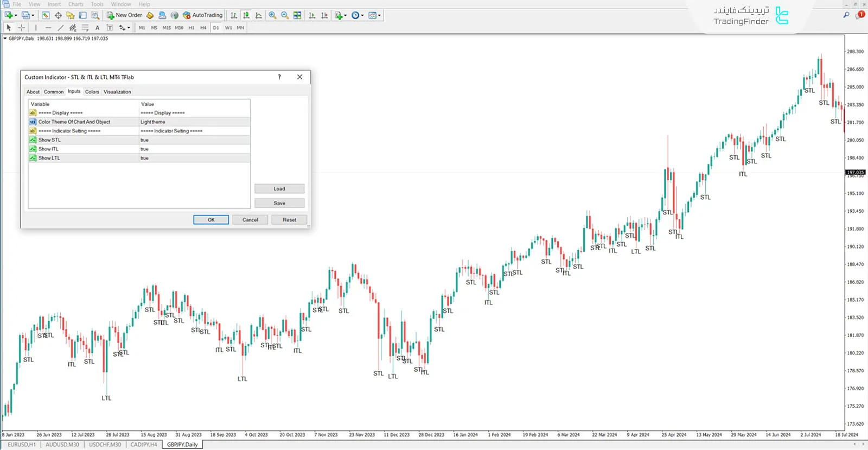This screenshot has height=450, width=868.
Task: Switch to the EURUSD,H1 chart tab
Action: point(21,445)
